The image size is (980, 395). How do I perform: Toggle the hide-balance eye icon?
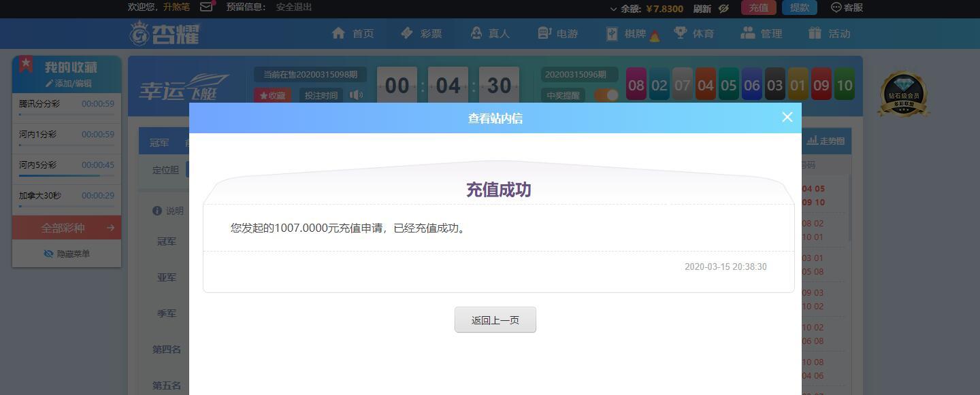click(723, 8)
